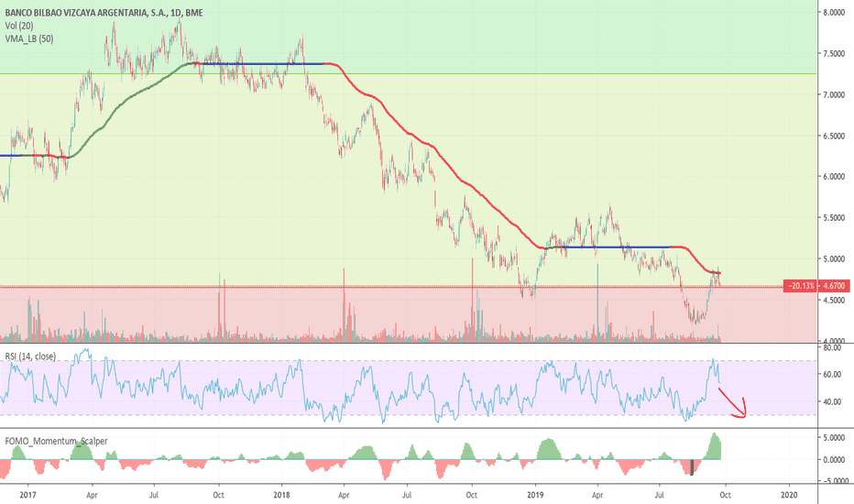The height and width of the screenshot is (504, 854).
Task: Click the 6.5000 price axis label
Action: pos(834,136)
